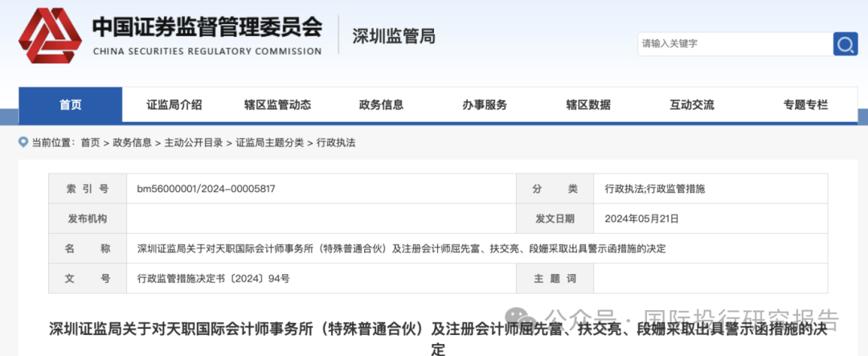
Task: Open the 互动交流 menu item
Action: click(x=691, y=104)
